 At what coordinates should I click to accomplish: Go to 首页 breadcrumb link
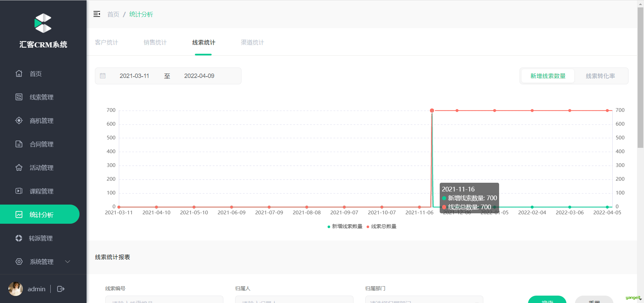coord(113,14)
